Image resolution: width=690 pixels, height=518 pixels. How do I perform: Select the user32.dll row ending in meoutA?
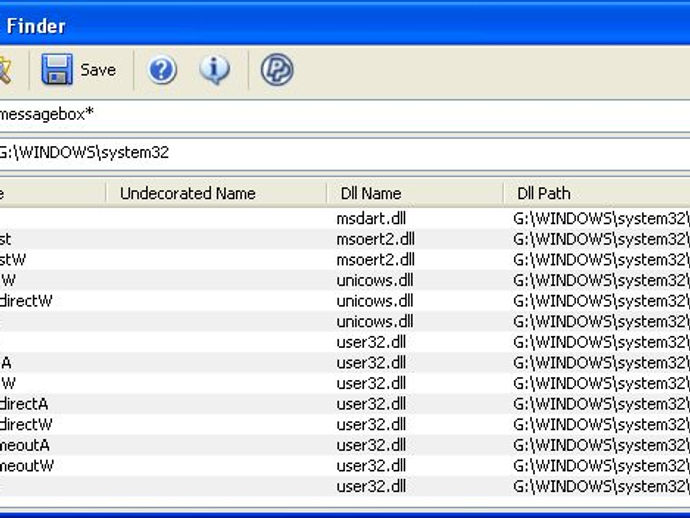(345, 445)
